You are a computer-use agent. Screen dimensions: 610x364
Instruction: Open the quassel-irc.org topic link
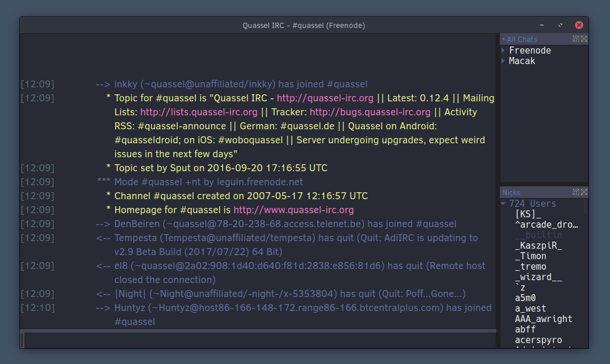pos(325,98)
